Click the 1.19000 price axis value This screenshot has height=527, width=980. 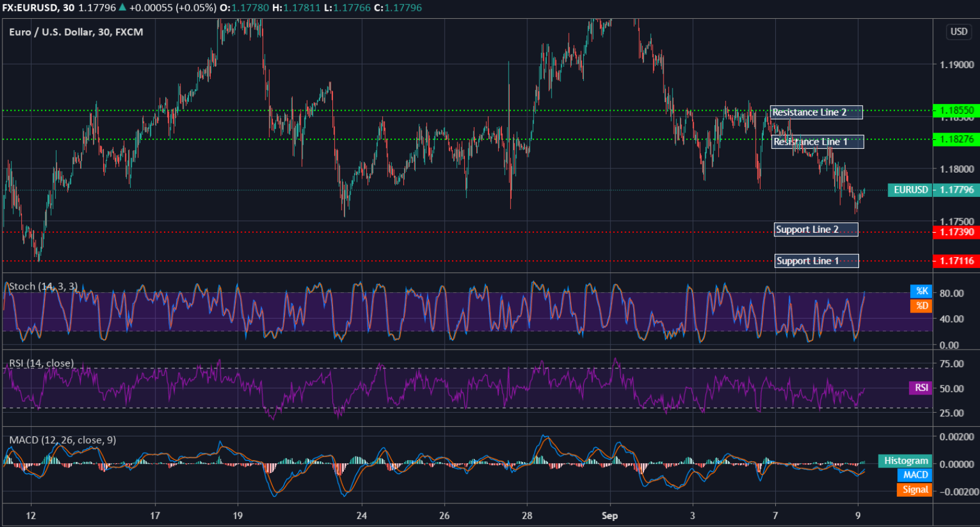[956, 64]
